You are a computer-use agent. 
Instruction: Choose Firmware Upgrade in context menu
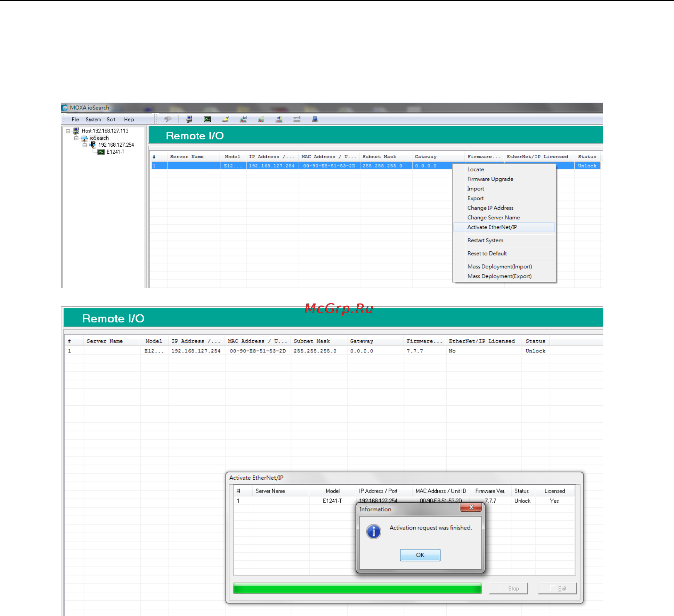504,179
